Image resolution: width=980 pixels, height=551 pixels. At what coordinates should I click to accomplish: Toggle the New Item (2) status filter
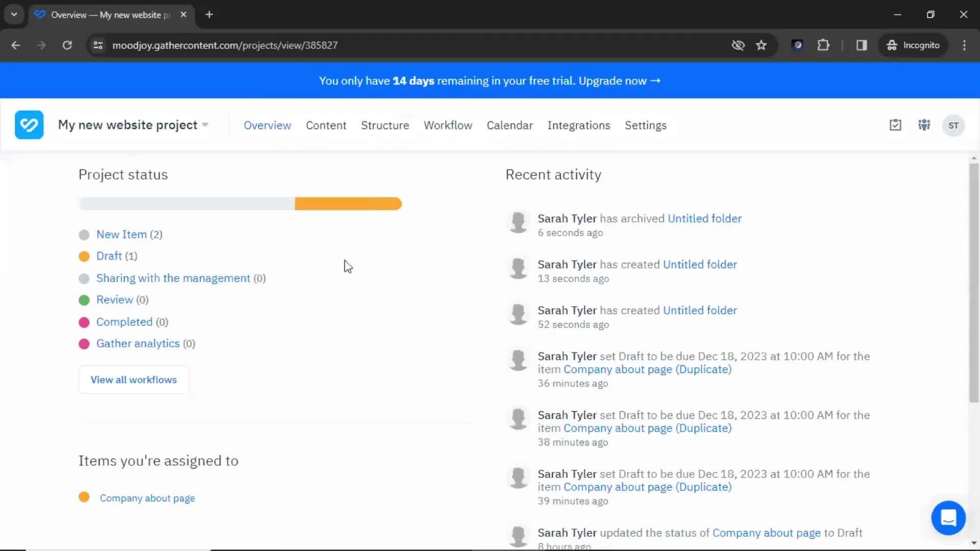tap(121, 234)
